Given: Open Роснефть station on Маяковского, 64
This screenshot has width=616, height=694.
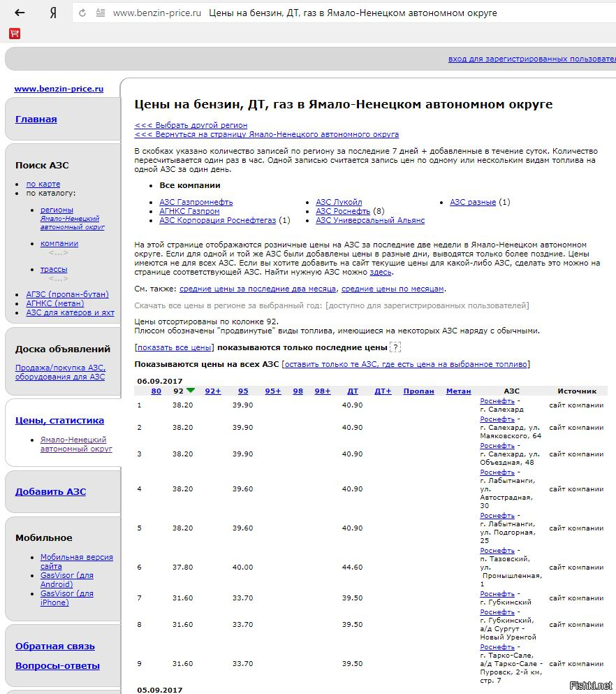Looking at the screenshot, I should (497, 419).
